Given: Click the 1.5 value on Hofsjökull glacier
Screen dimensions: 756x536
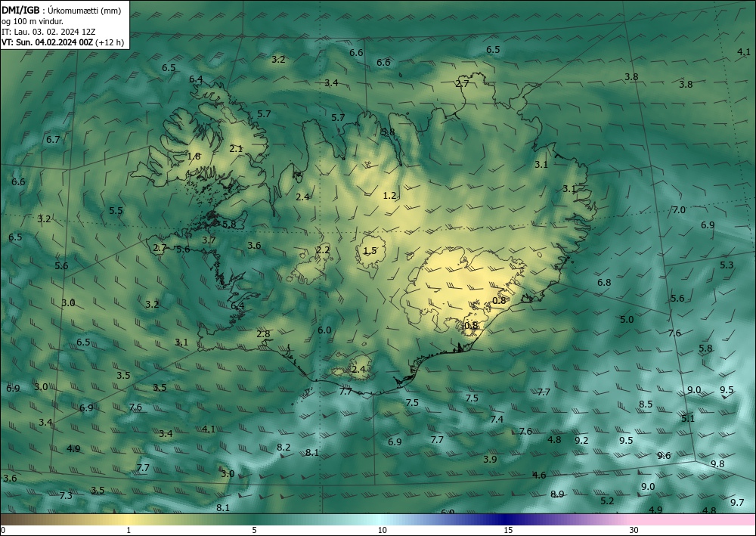Looking at the screenshot, I should pyautogui.click(x=370, y=251).
